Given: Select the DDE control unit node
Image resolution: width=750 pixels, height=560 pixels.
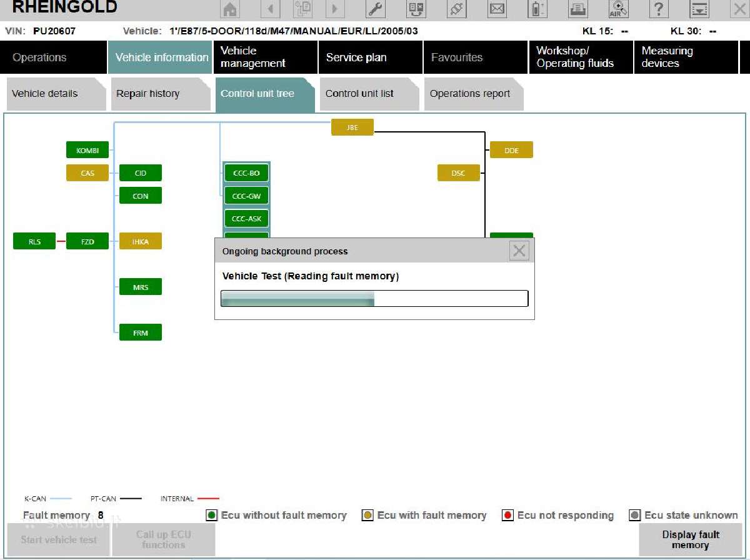Looking at the screenshot, I should [511, 150].
